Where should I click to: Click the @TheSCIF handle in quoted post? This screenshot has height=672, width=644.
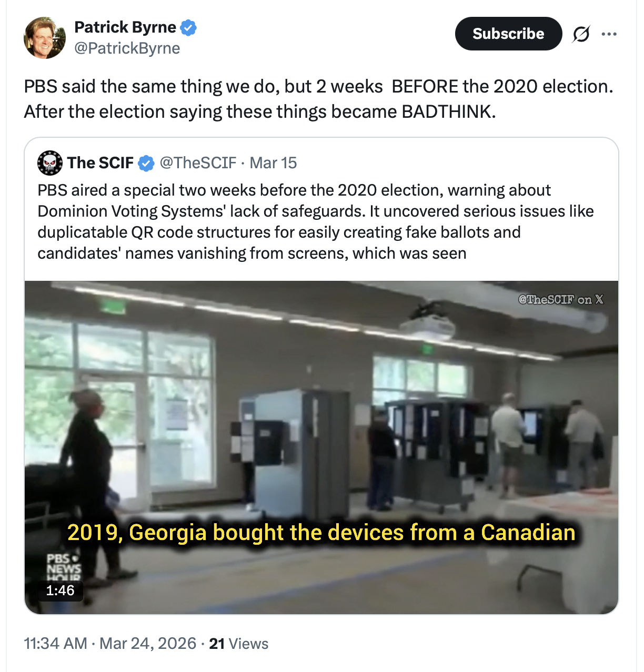(x=198, y=163)
